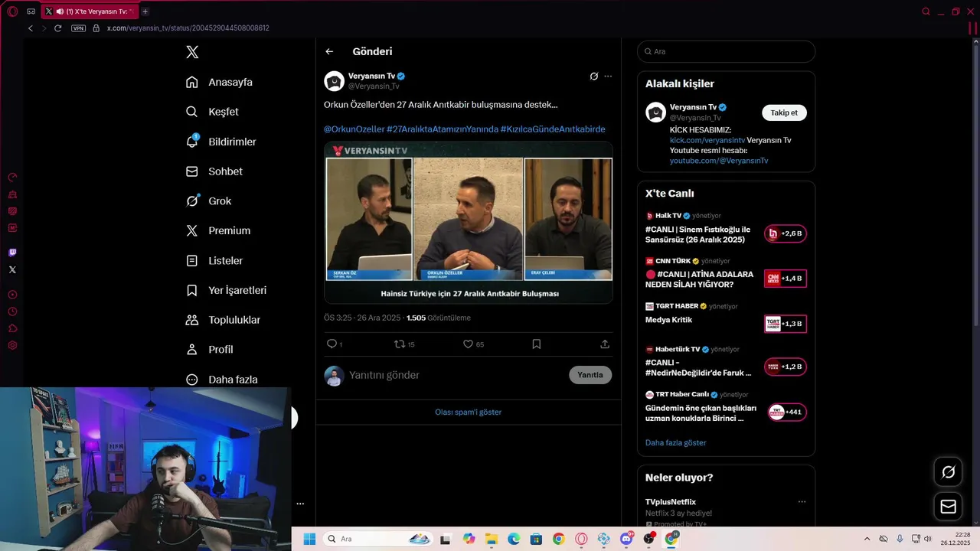
Task: Open floating messages envelope button
Action: point(948,507)
